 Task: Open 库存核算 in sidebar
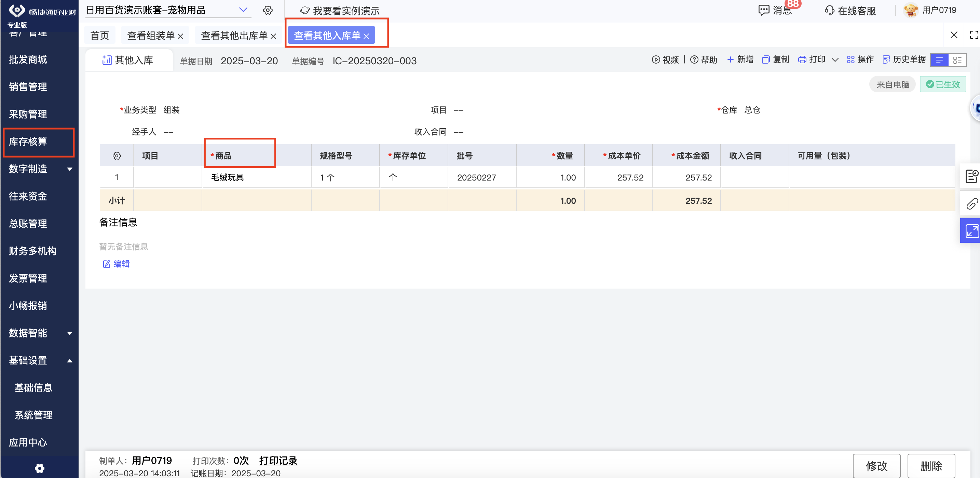[28, 142]
